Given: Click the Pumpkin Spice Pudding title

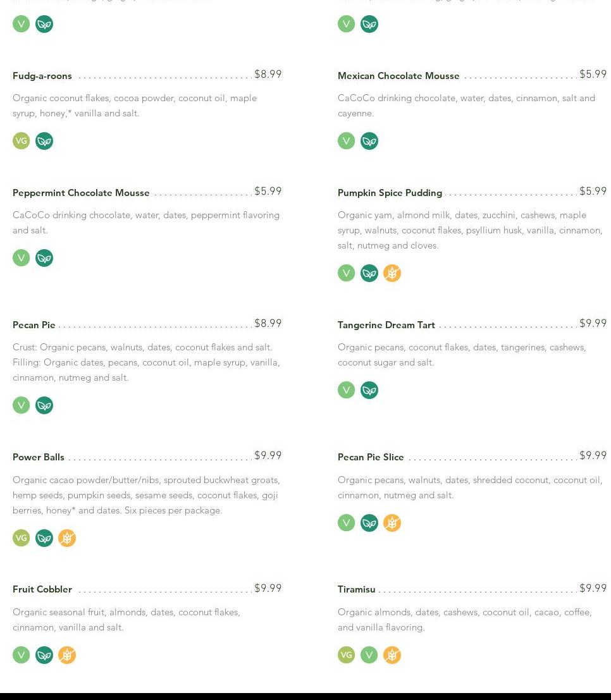Looking at the screenshot, I should 390,193.
